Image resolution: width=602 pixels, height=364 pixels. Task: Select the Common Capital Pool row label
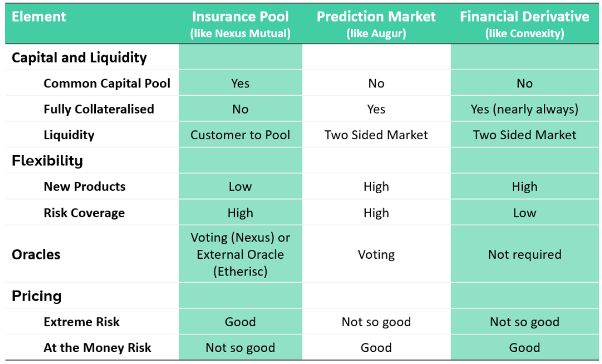[107, 83]
